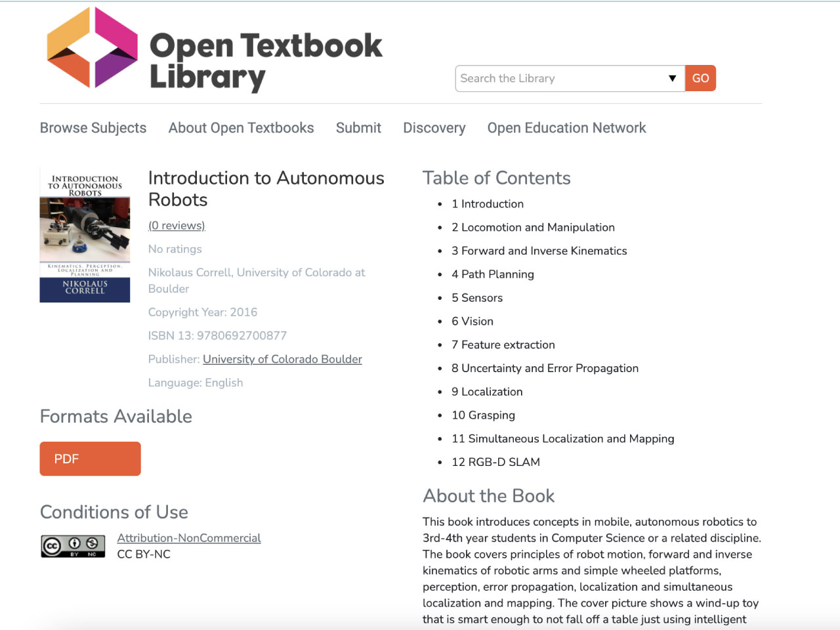Follow the University of Colorado Boulder publisher link
The width and height of the screenshot is (840, 630).
tap(282, 359)
